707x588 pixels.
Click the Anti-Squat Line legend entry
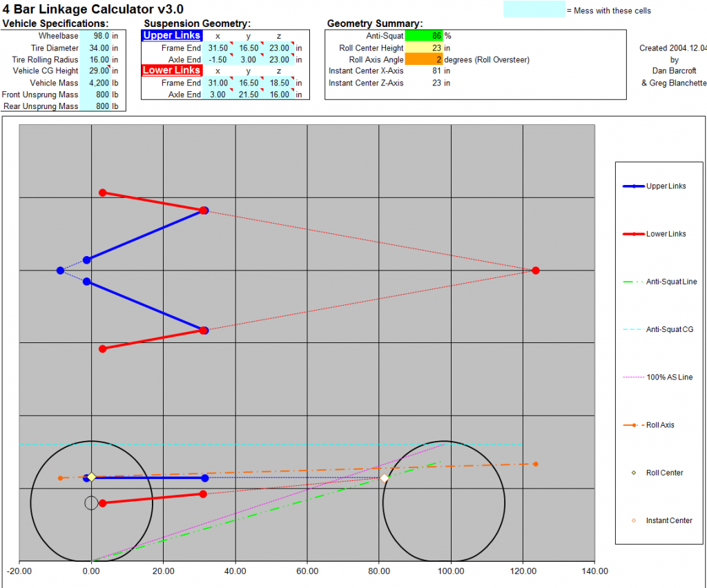[659, 282]
